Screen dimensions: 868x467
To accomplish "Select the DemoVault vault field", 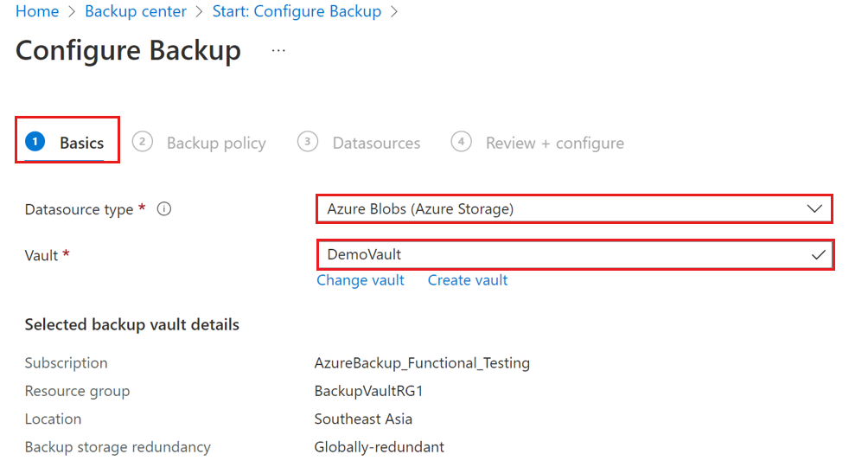I will pyautogui.click(x=562, y=255).
